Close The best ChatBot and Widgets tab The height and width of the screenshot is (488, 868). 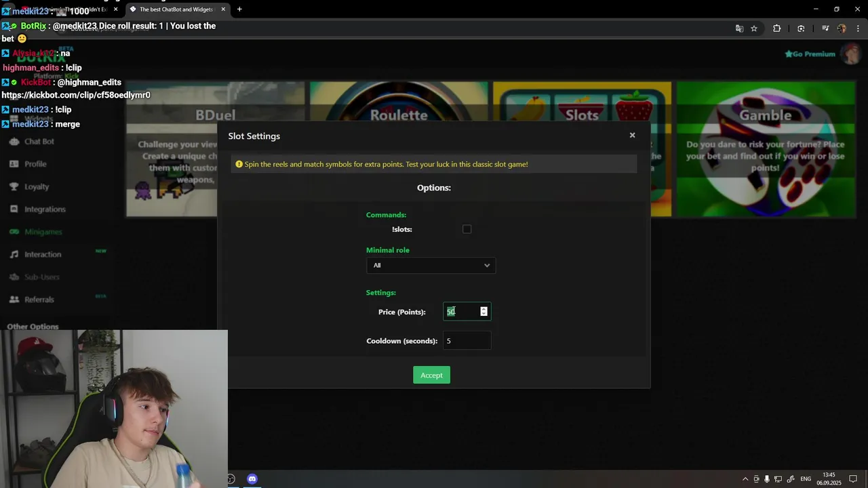(223, 9)
